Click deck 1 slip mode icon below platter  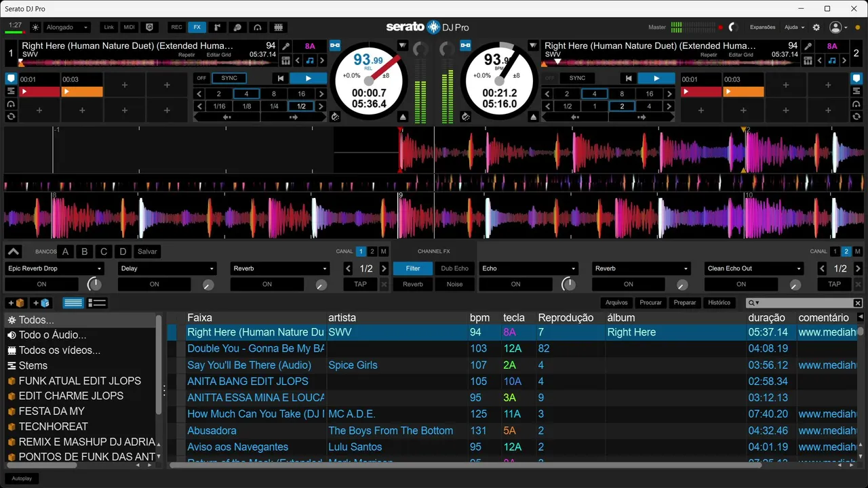click(335, 117)
